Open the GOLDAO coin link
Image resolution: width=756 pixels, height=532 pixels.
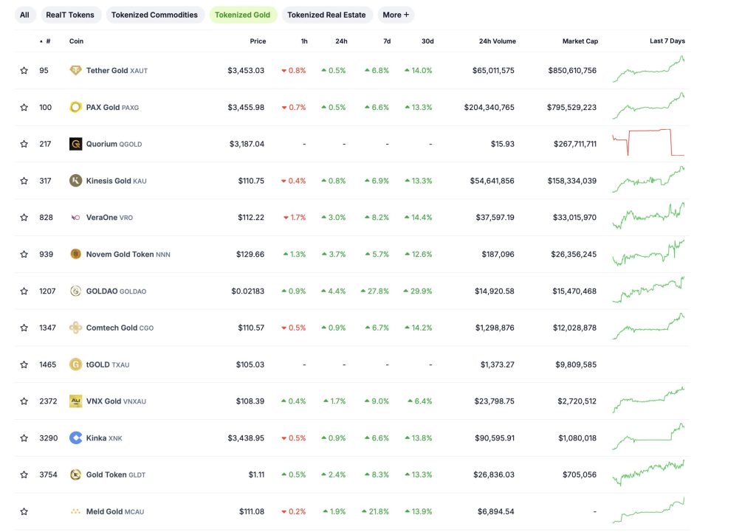[116, 291]
